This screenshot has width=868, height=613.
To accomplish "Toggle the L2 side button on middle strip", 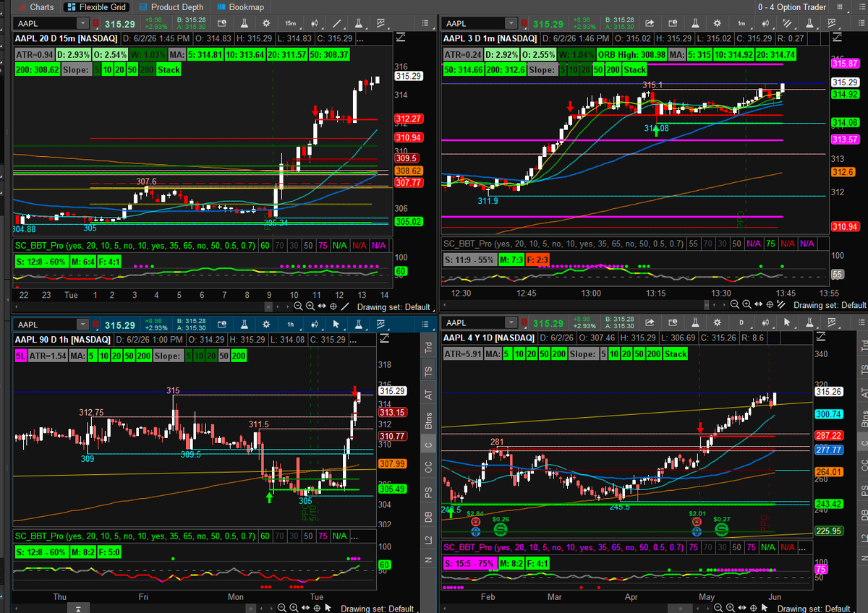I will click(428, 539).
